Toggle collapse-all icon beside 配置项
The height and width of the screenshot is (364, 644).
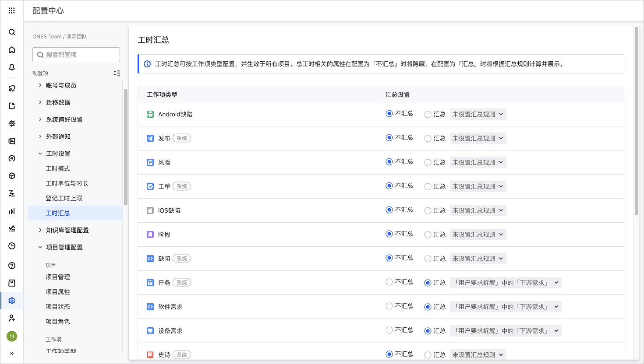click(117, 73)
